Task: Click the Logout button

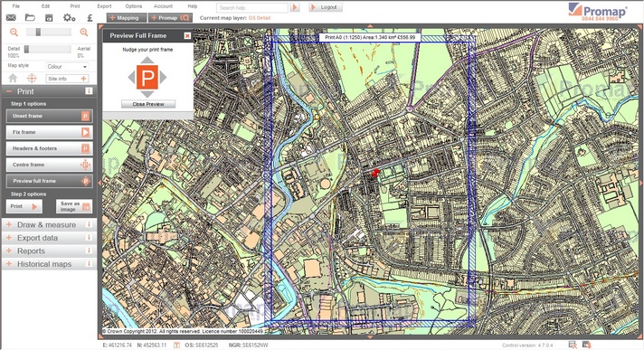Action: click(x=326, y=7)
